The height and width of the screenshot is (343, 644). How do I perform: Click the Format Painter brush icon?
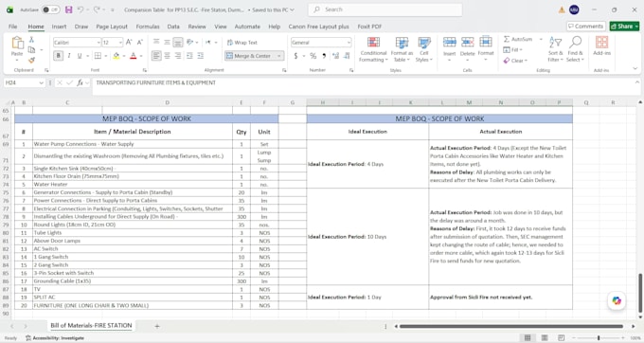point(31,60)
